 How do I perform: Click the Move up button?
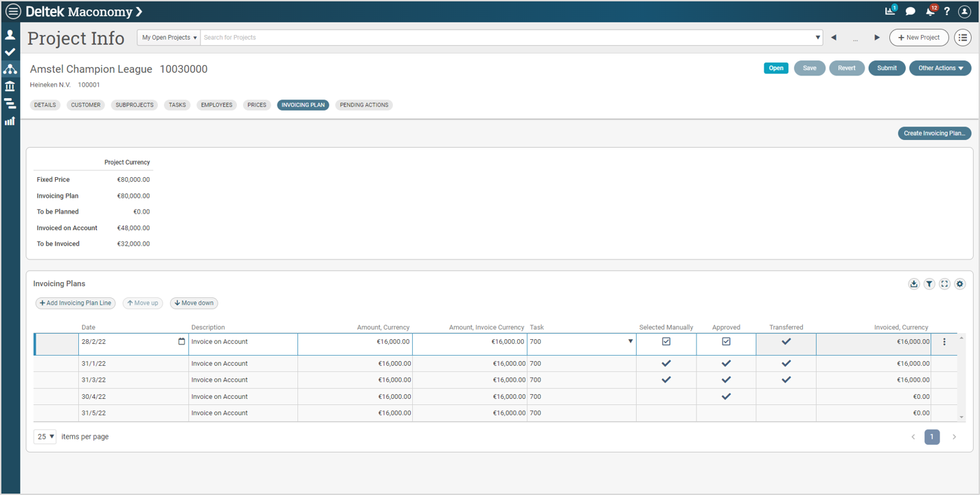143,303
